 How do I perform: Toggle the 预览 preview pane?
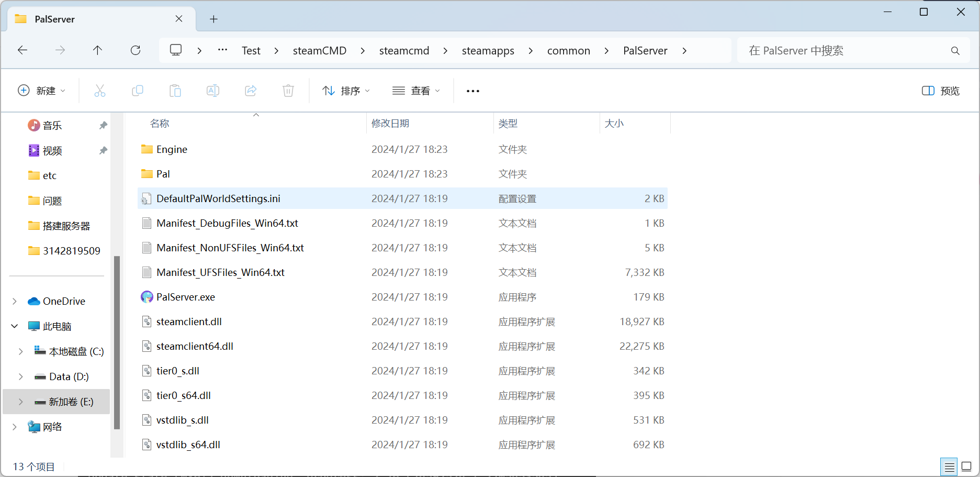tap(941, 91)
